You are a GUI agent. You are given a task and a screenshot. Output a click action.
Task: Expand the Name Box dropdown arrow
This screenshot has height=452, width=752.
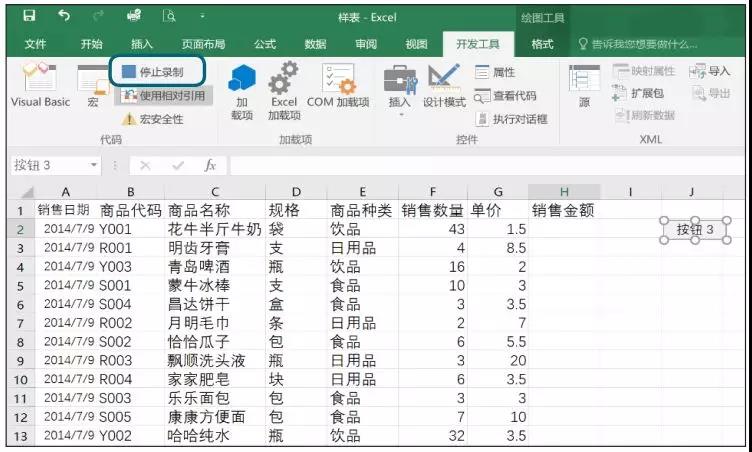(94, 166)
